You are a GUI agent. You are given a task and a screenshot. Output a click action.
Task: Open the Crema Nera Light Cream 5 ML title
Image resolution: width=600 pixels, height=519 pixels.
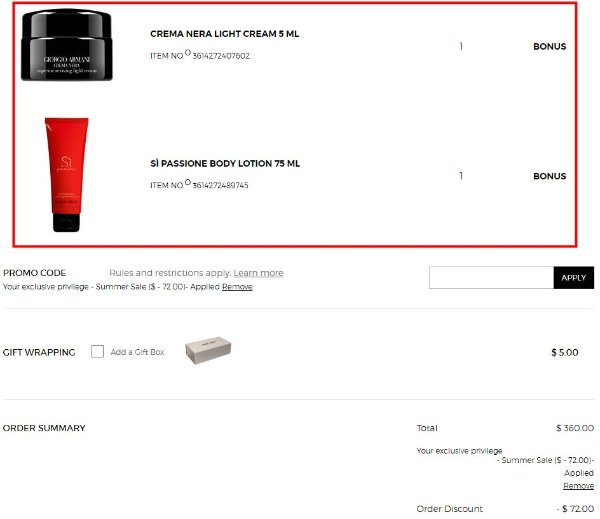[225, 34]
